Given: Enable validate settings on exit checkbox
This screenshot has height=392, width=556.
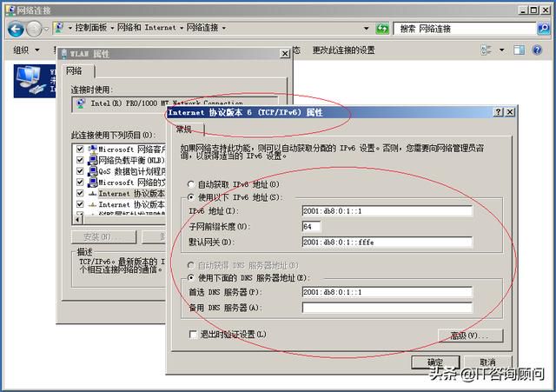Looking at the screenshot, I should tap(193, 335).
